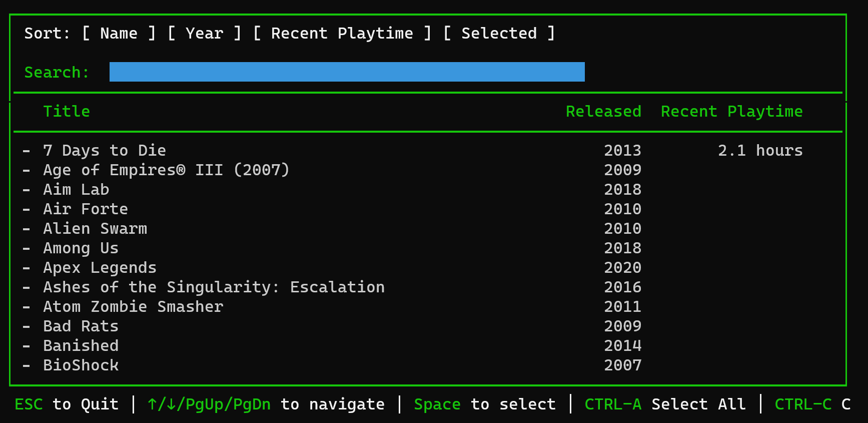868x423 pixels.
Task: Click the ESC to Quit hint
Action: 67,404
